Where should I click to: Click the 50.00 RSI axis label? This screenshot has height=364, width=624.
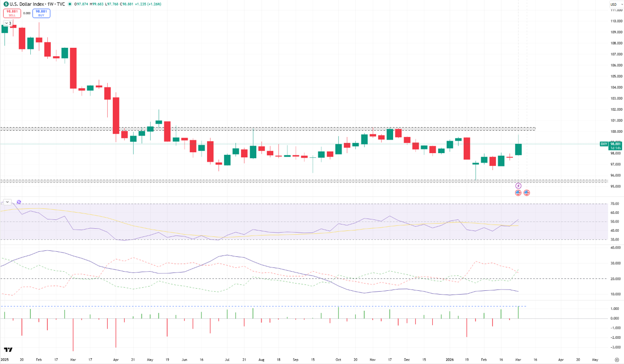[x=614, y=222]
